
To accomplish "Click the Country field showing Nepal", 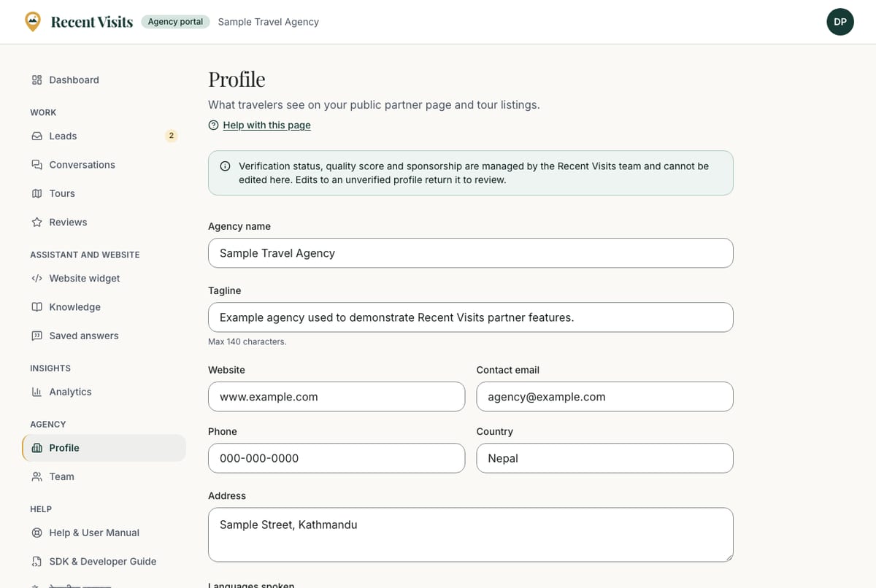I will [x=604, y=458].
